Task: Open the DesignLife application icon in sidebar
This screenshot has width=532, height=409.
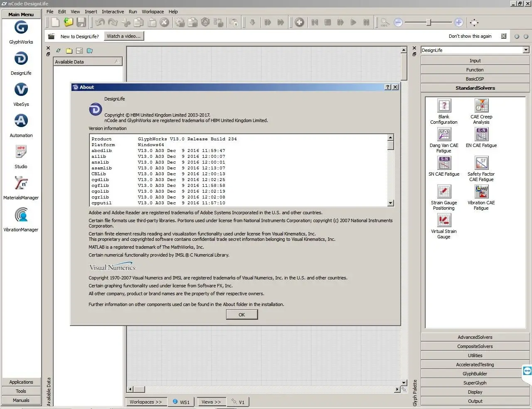Action: click(21, 59)
